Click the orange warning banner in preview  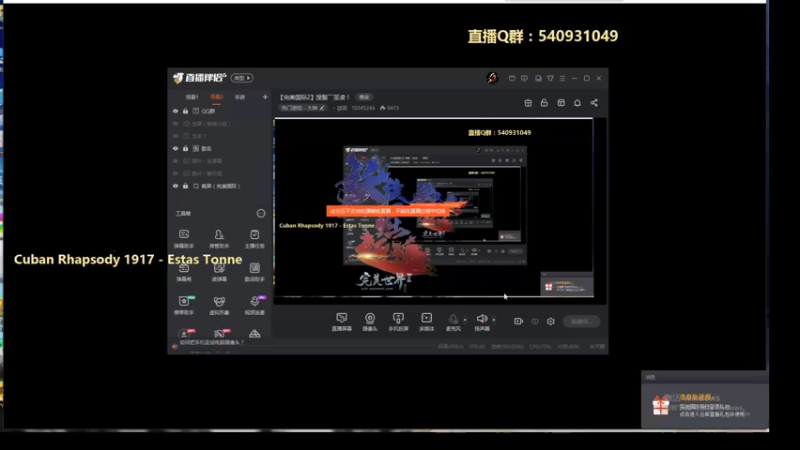tap(388, 211)
